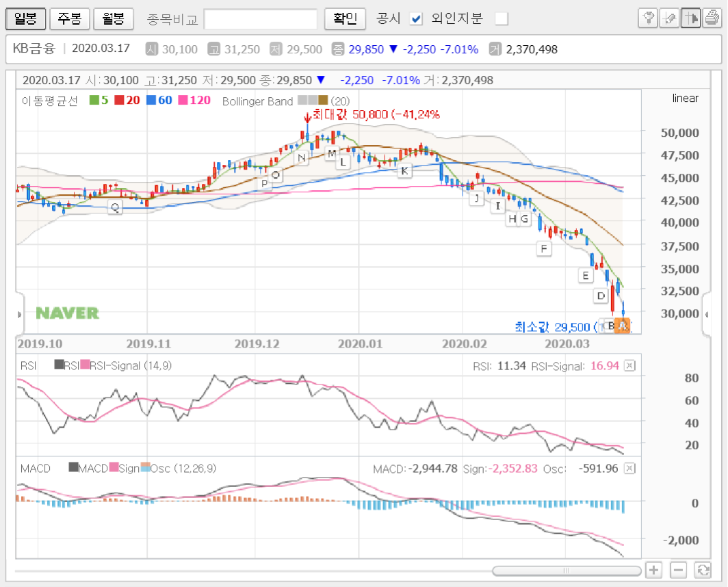The height and width of the screenshot is (587, 728).
Task: Expand the left side panel arrow
Action: [x=19, y=315]
